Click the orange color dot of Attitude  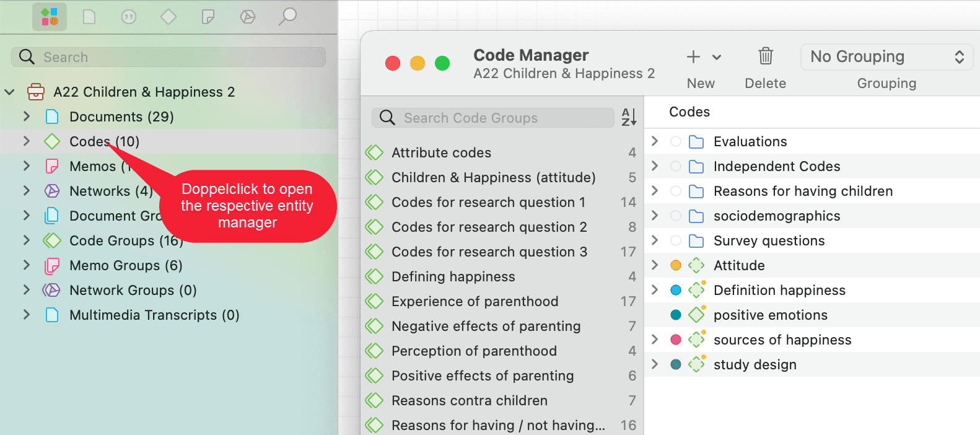(x=676, y=265)
